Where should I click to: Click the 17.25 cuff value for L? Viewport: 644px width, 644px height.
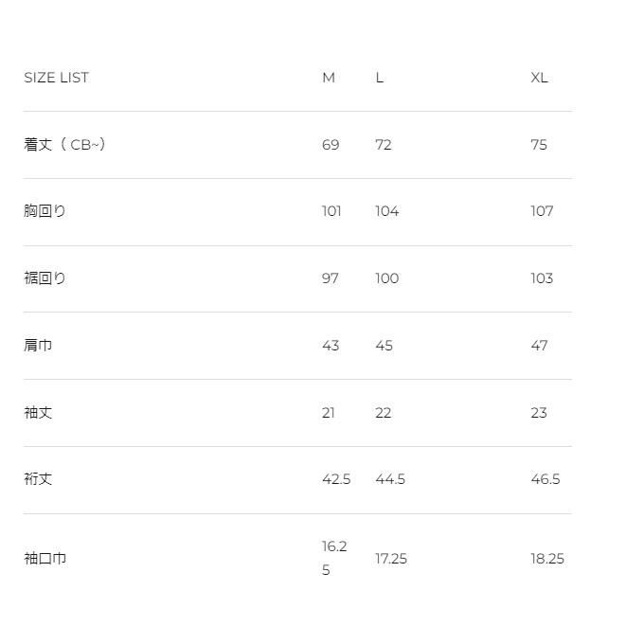391,559
